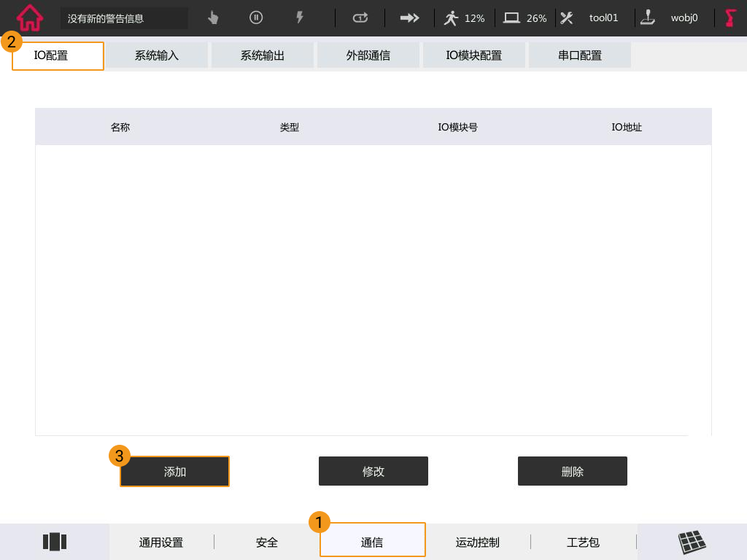Click the lightning bolt power icon
Image resolution: width=747 pixels, height=560 pixels.
(x=299, y=18)
